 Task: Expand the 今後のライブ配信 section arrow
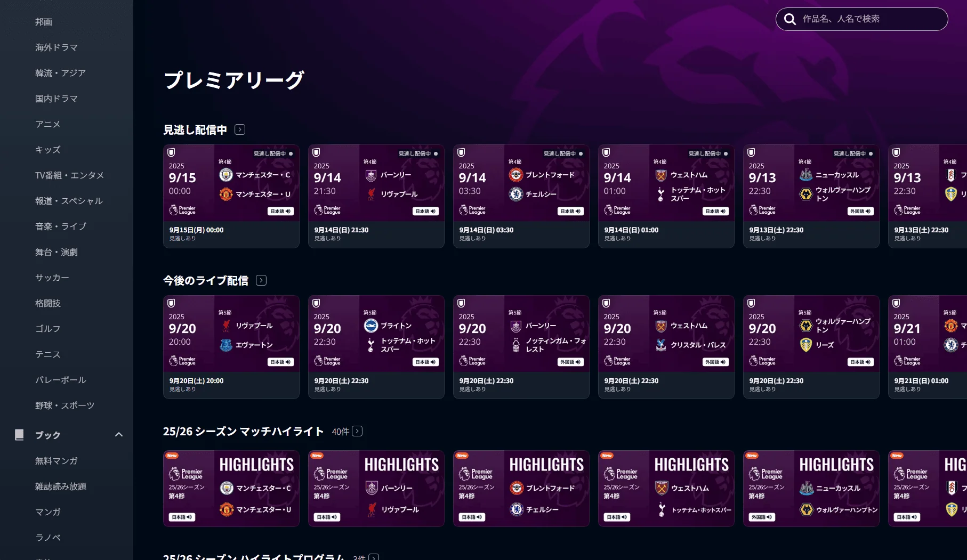click(x=261, y=280)
